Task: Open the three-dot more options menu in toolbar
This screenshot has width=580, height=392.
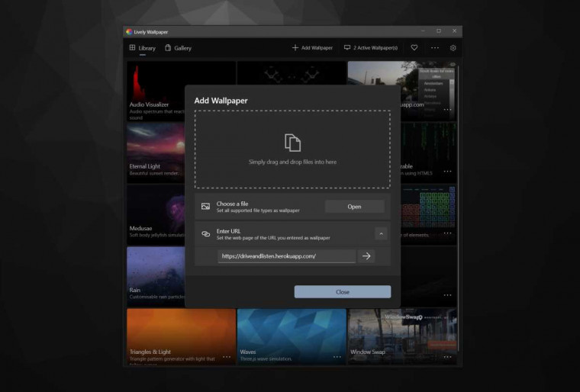Action: pyautogui.click(x=435, y=48)
